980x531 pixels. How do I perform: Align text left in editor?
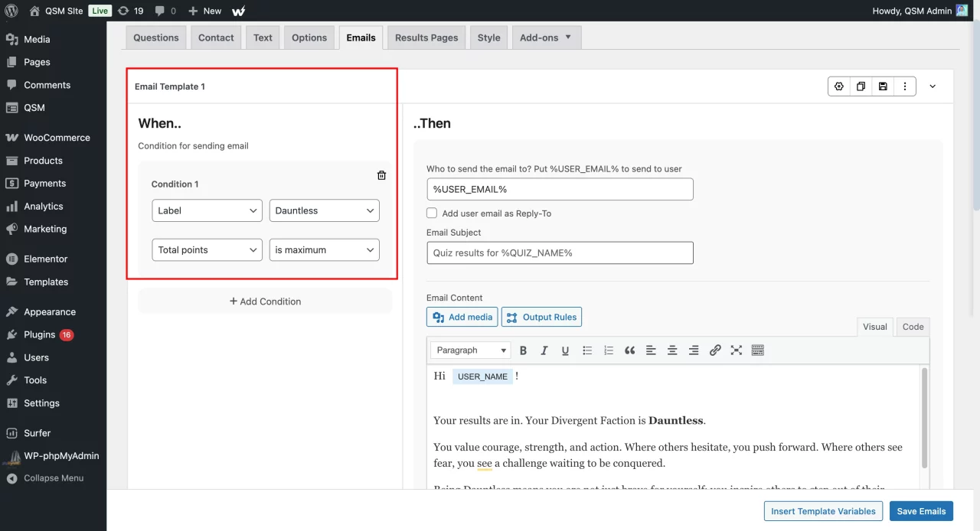[x=651, y=350]
